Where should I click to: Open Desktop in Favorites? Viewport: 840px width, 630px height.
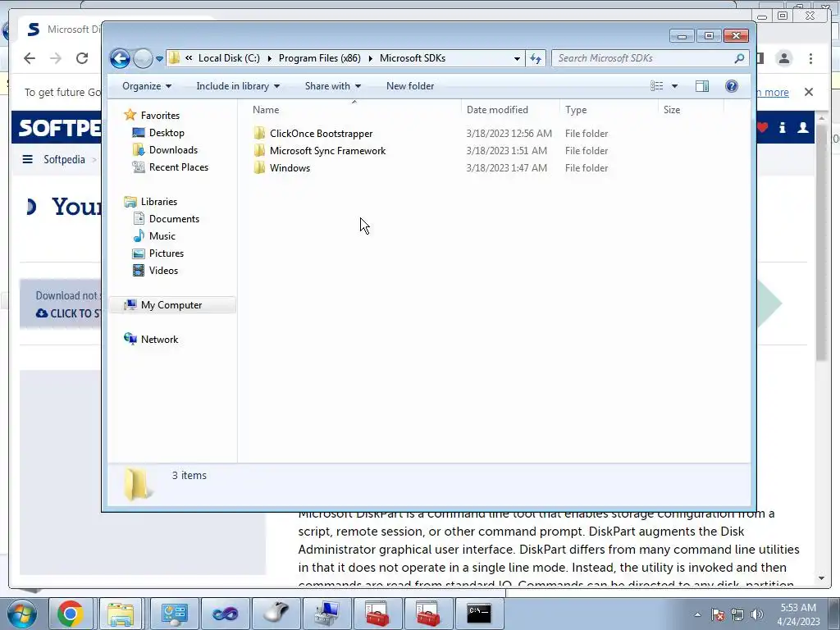click(x=166, y=133)
